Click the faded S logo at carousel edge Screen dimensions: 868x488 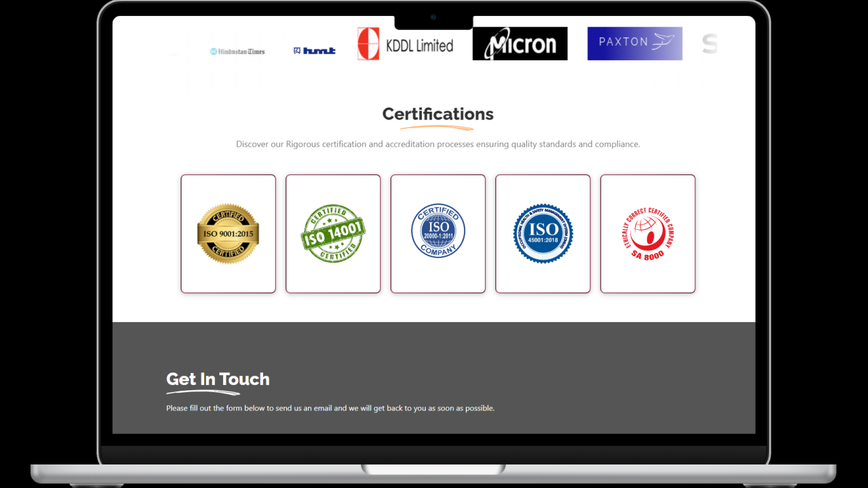pos(709,44)
